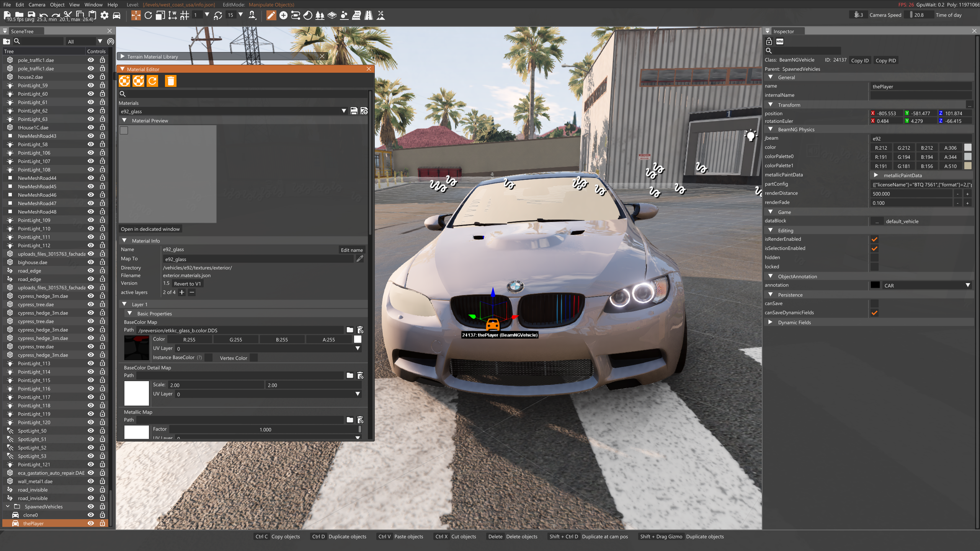This screenshot has height=551, width=980.
Task: Open the File menu
Action: pos(7,5)
